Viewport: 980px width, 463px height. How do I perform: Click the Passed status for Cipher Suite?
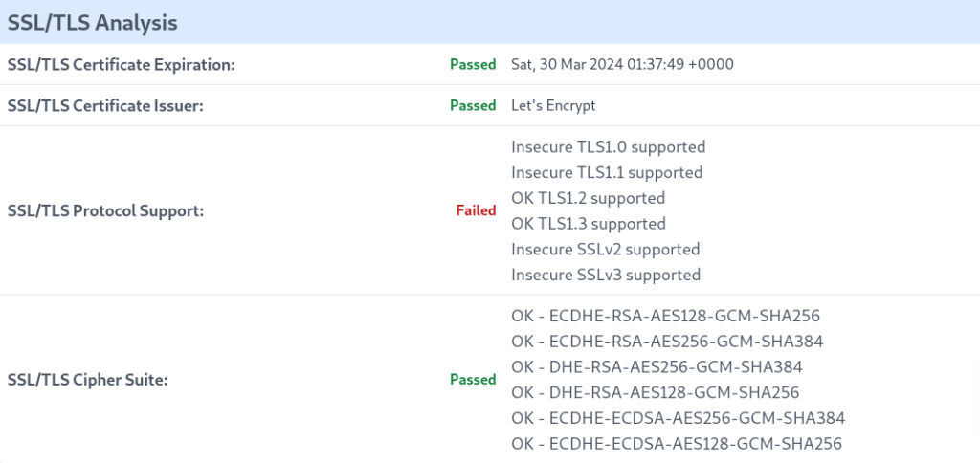click(473, 379)
